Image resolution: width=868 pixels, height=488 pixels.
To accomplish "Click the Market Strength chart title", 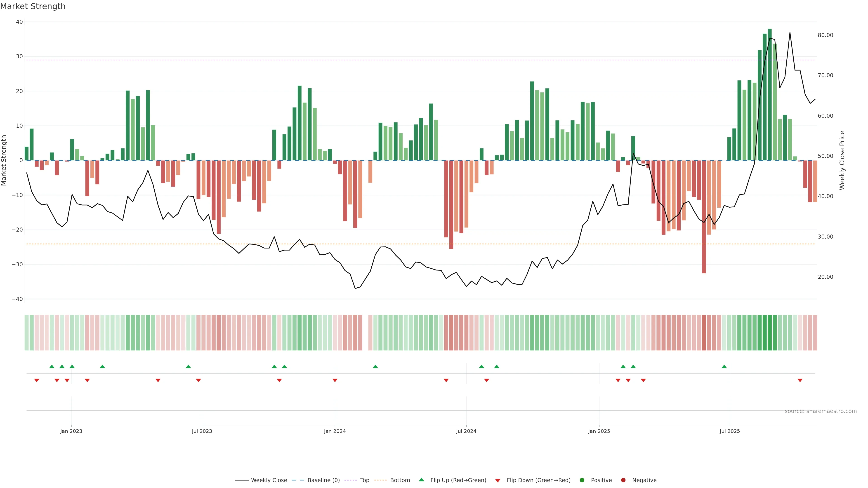I will pos(33,6).
